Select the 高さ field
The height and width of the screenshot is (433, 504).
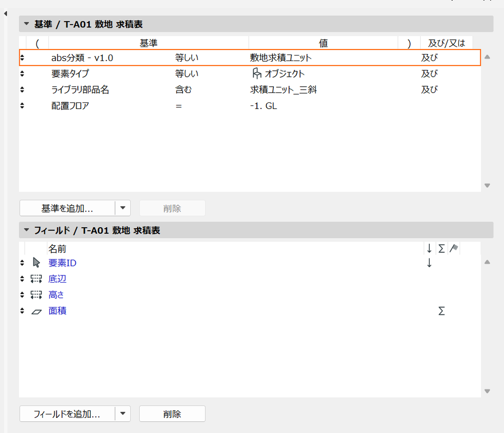[x=56, y=294]
